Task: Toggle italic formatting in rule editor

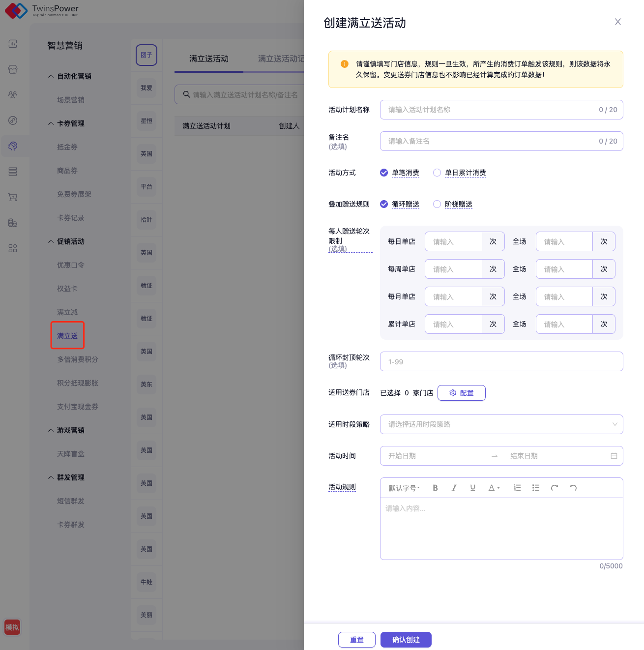Action: pos(454,488)
